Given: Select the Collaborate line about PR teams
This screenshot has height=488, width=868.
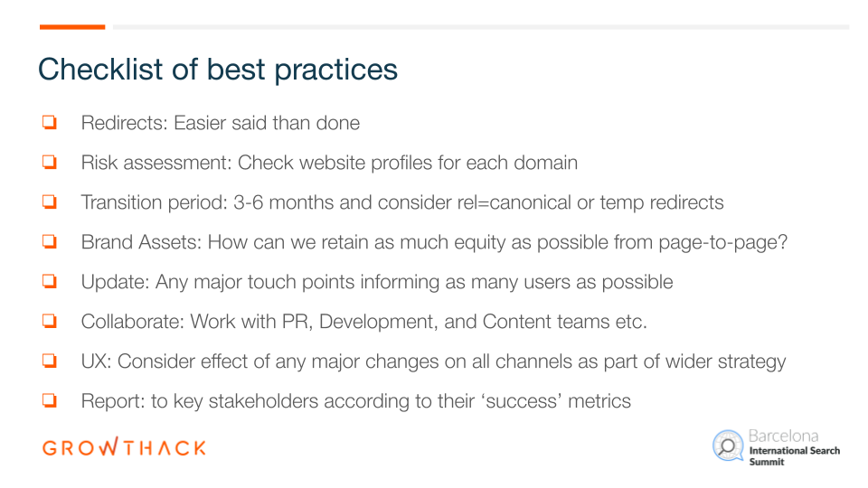Looking at the screenshot, I should click(x=363, y=322).
